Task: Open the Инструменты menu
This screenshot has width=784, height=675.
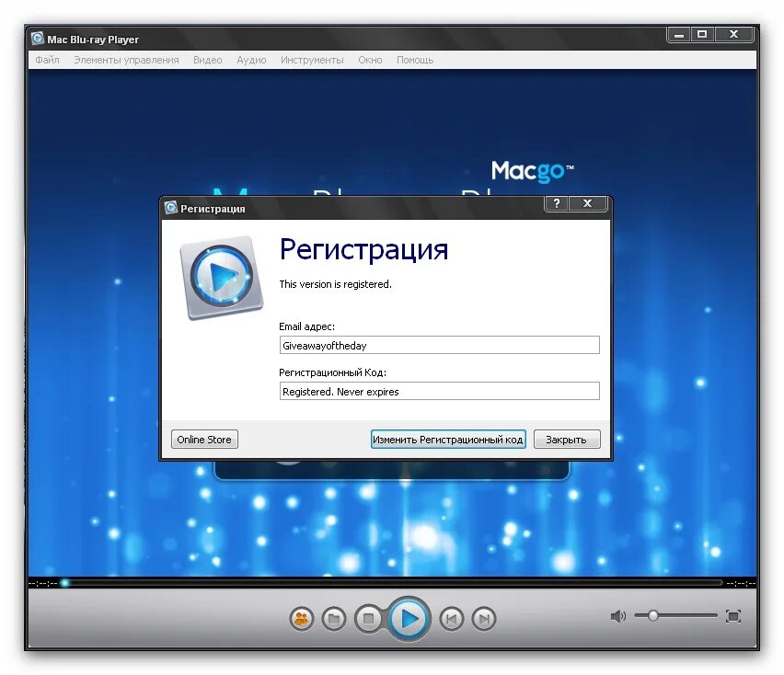Action: [312, 60]
